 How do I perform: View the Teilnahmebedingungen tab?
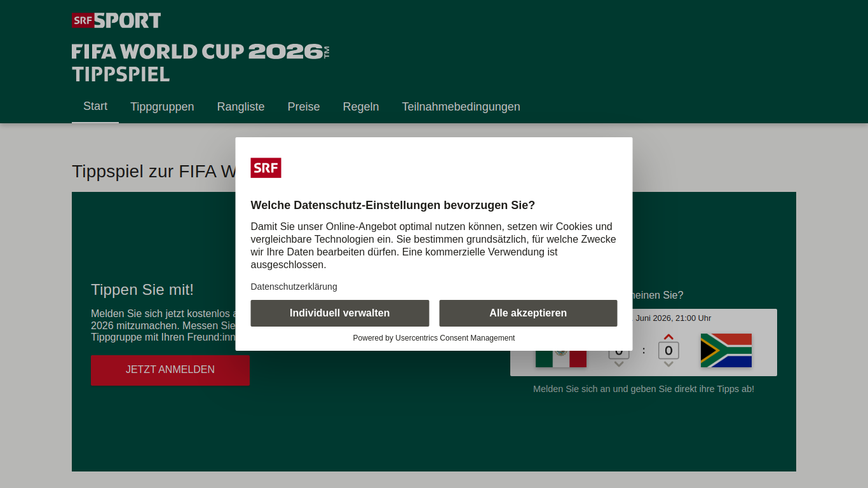click(x=461, y=107)
